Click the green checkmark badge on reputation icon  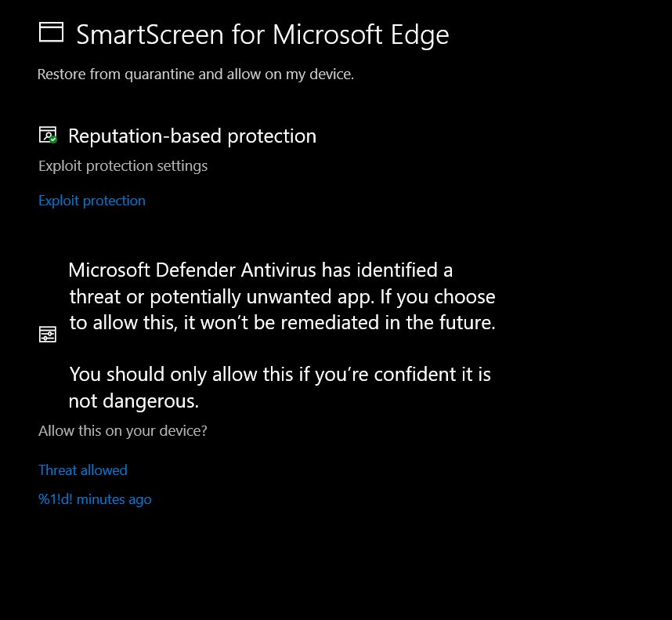53,140
